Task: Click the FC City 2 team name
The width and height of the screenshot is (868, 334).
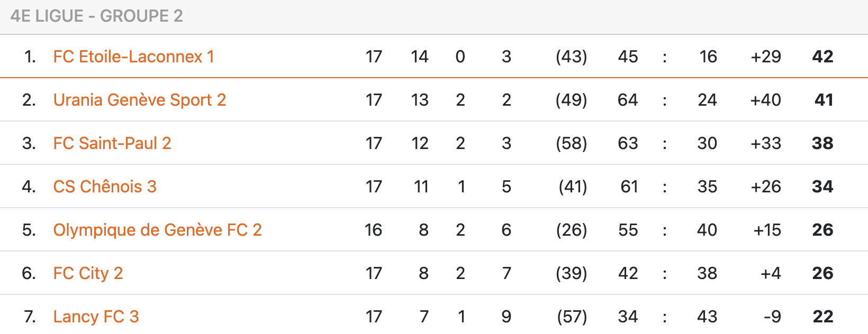Action: tap(88, 273)
